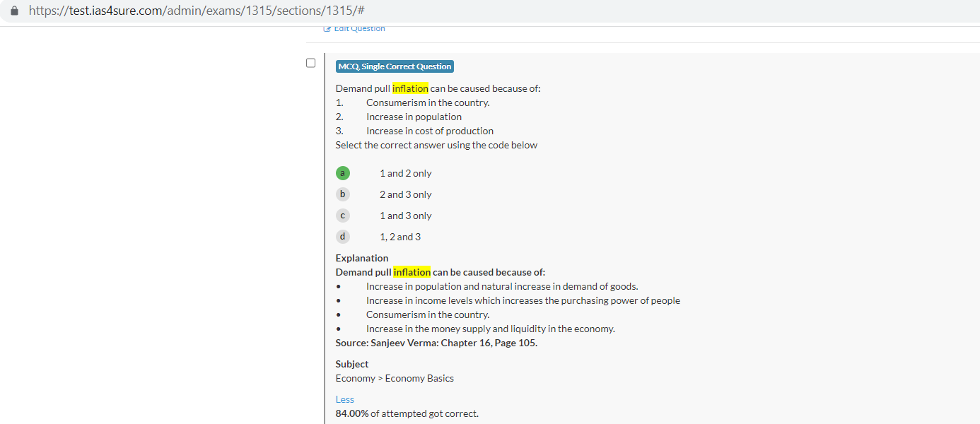Click highlighted inflation in the Explanation heading line
Image resolution: width=980 pixels, height=424 pixels.
[412, 272]
